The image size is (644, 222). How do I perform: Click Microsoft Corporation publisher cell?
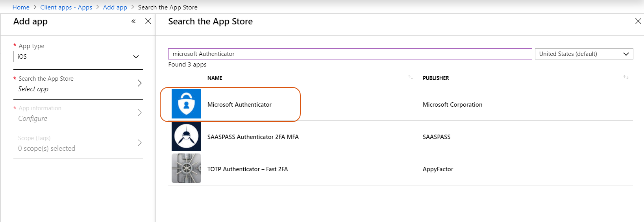pos(452,105)
